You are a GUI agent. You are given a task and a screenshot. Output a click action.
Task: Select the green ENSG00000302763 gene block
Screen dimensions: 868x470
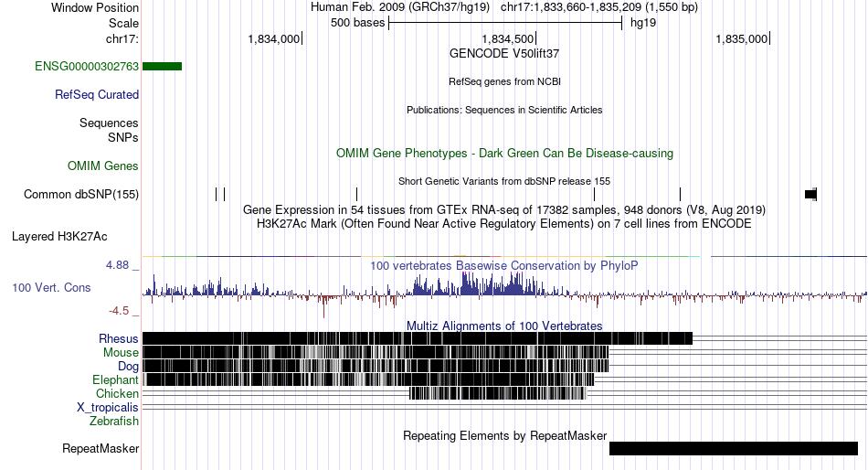(163, 67)
